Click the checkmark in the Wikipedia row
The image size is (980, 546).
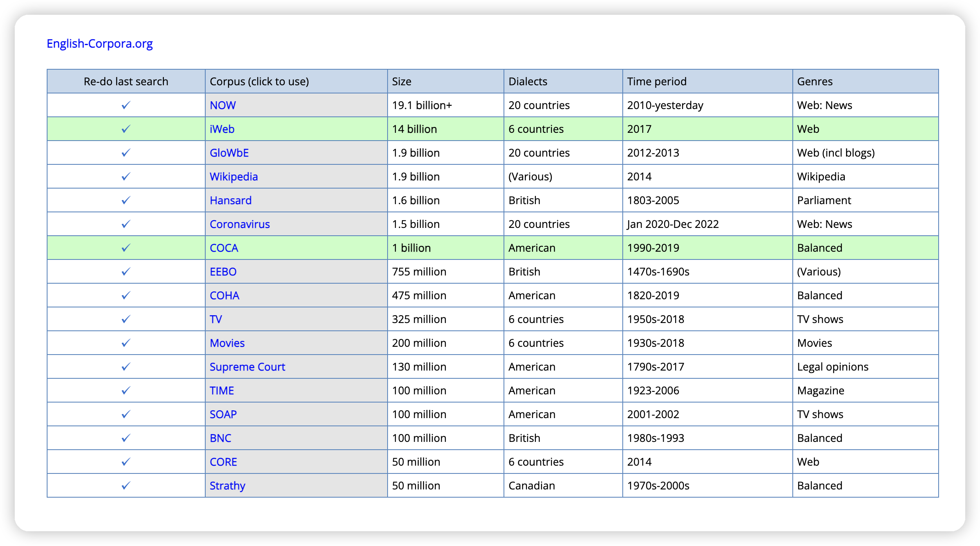pos(126,177)
